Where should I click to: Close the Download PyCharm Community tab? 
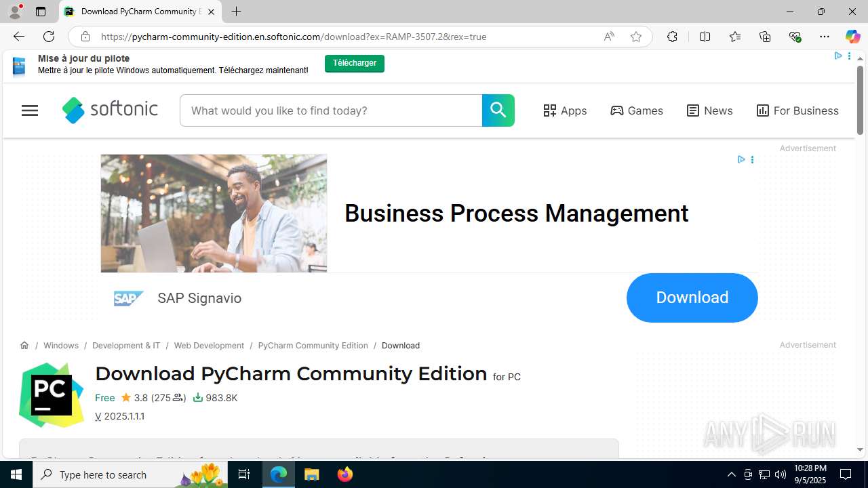point(211,12)
